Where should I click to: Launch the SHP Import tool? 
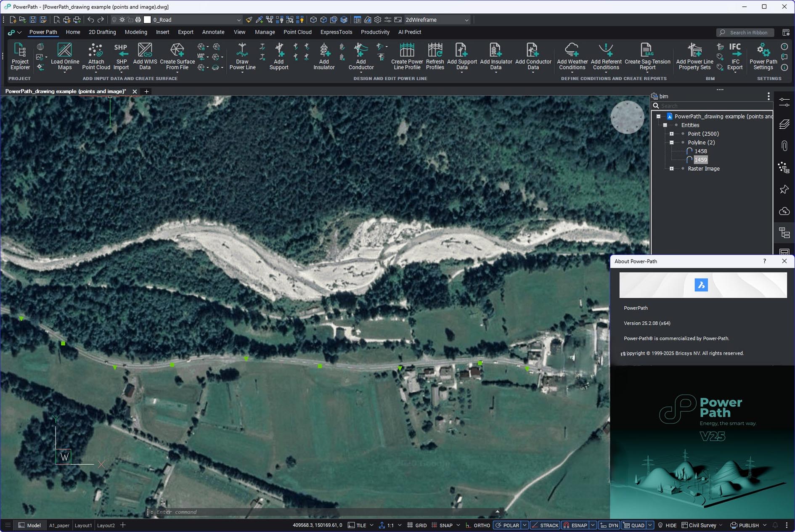(121, 56)
